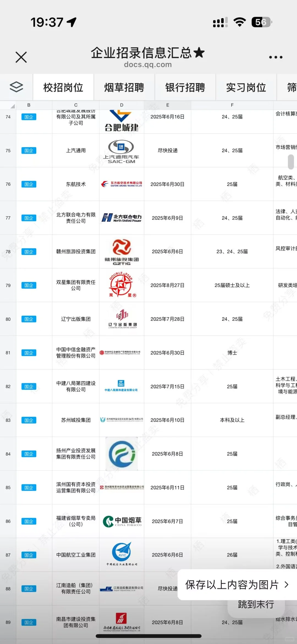Image resolution: width=297 pixels, height=644 pixels.
Task: Select the cell 上汽通用
Action: [76, 151]
